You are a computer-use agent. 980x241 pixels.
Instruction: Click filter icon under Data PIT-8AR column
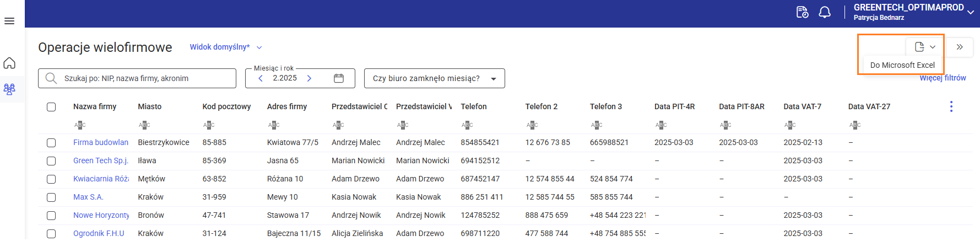[x=725, y=125]
